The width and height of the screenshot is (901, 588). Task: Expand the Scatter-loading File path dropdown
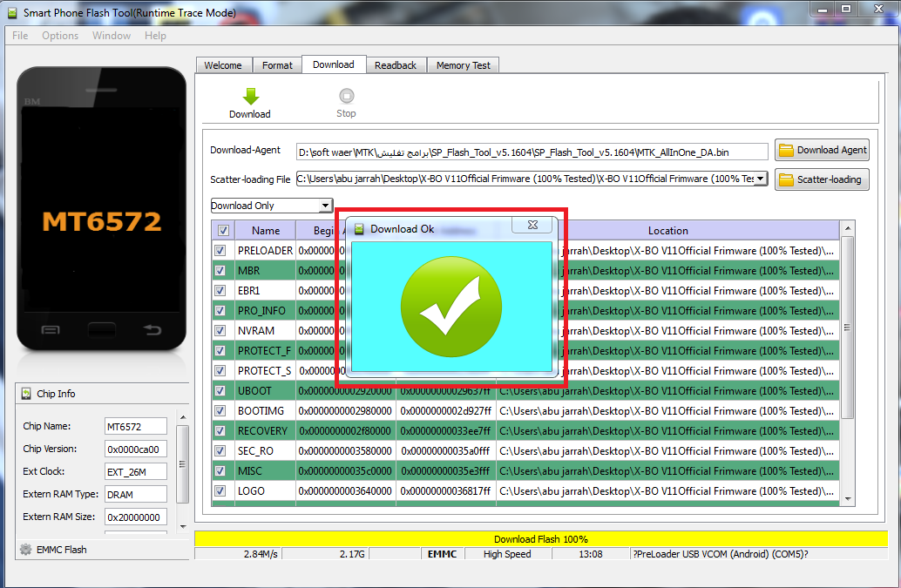(760, 179)
